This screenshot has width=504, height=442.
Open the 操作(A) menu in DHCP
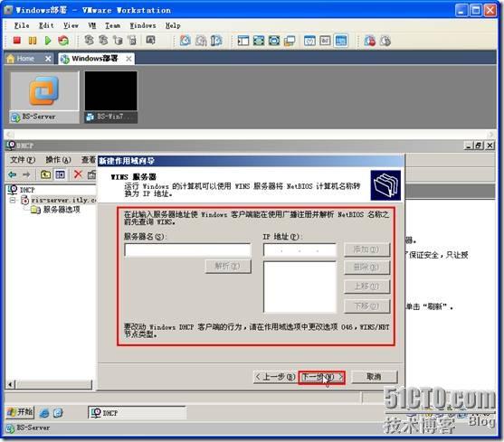pyautogui.click(x=58, y=160)
